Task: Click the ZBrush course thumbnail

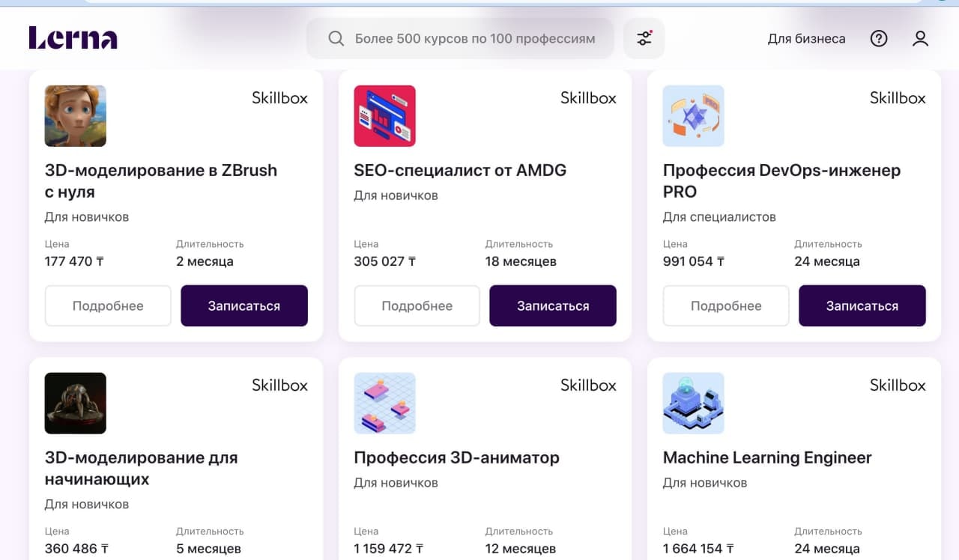Action: click(75, 116)
